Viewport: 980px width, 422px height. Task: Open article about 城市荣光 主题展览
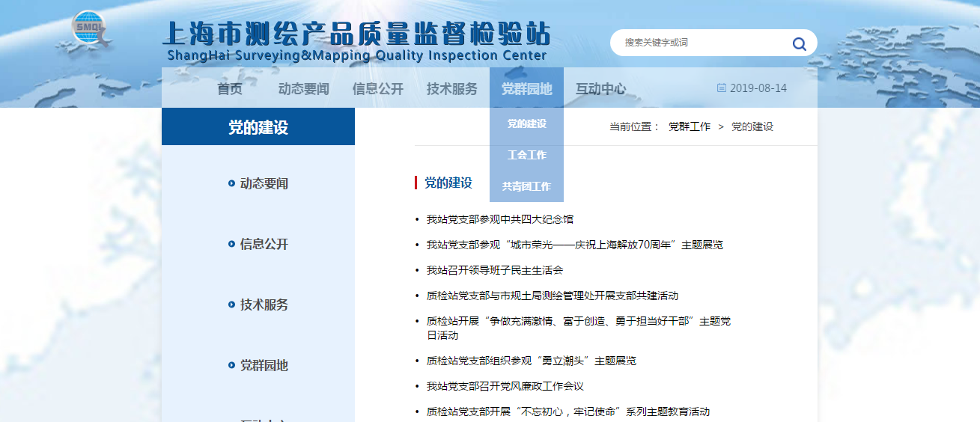575,245
